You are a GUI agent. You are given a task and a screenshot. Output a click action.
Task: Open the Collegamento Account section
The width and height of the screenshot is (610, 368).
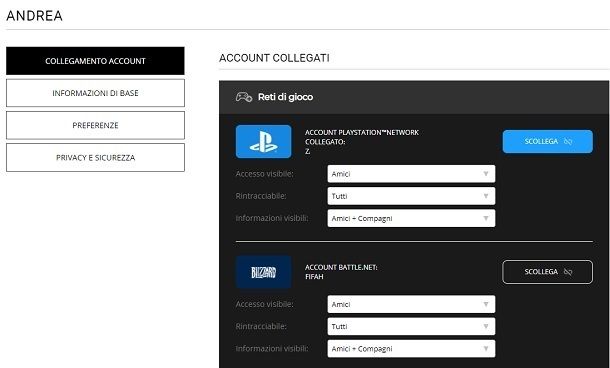tap(95, 61)
